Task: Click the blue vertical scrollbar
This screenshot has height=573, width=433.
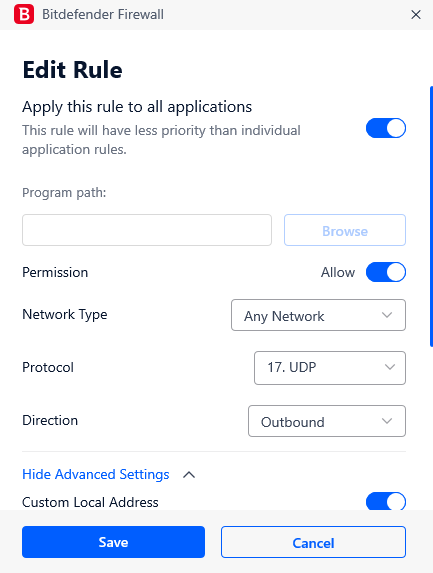Action: click(x=432, y=216)
